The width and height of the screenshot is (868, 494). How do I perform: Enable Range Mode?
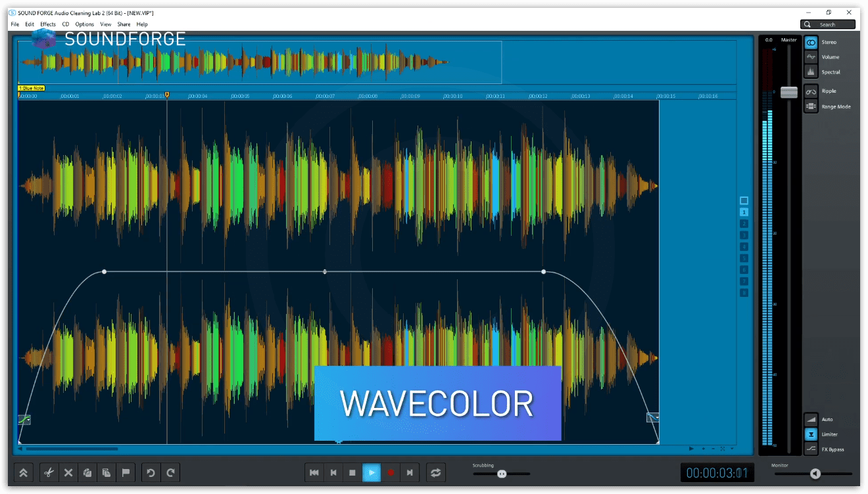811,106
